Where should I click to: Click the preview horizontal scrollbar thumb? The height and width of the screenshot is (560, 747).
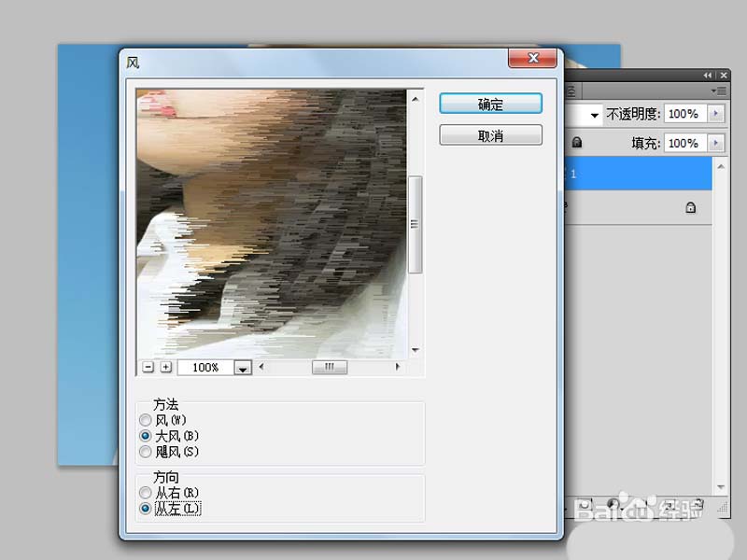(329, 368)
